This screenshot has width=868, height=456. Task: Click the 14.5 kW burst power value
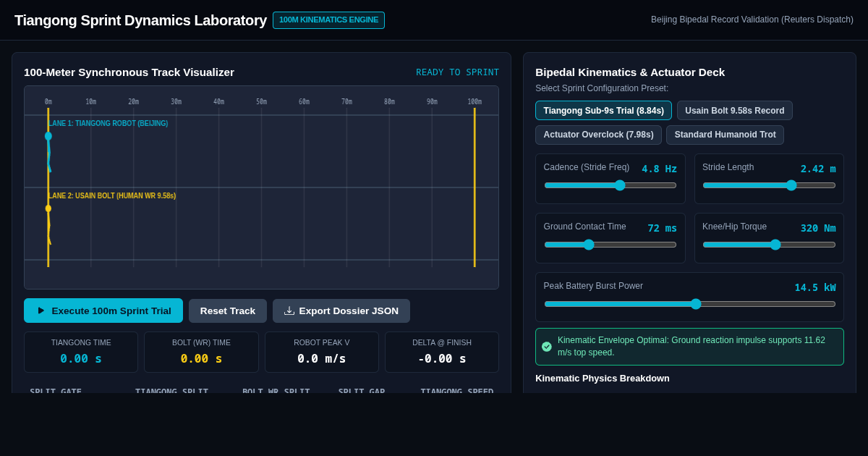pyautogui.click(x=815, y=287)
